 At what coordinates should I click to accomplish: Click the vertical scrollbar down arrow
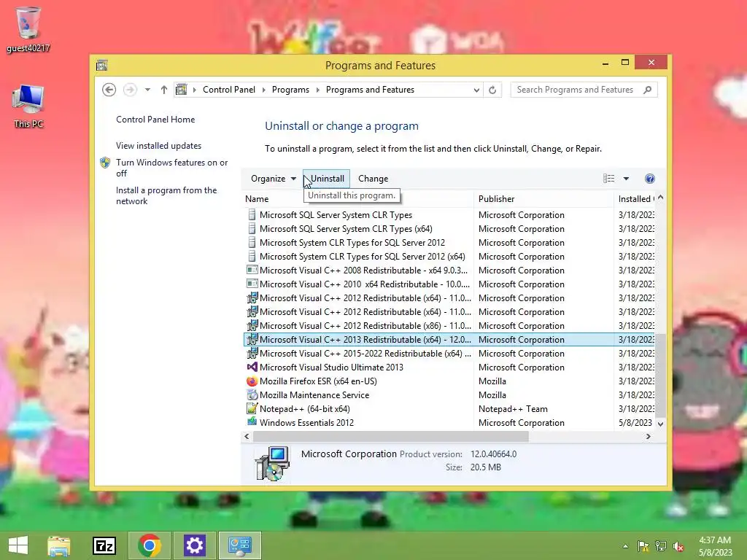click(660, 424)
